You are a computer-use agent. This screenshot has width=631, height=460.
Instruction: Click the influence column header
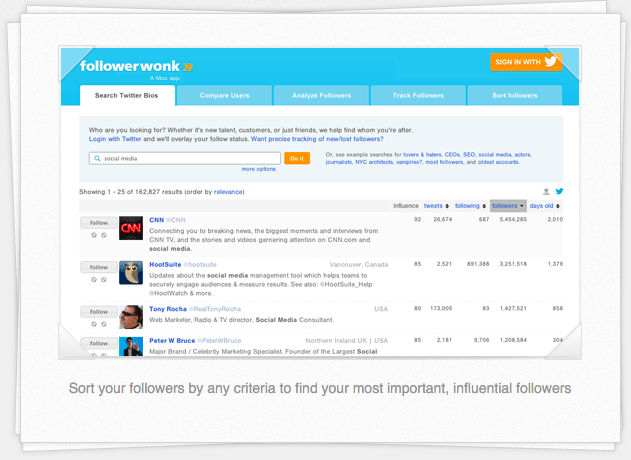tap(406, 206)
